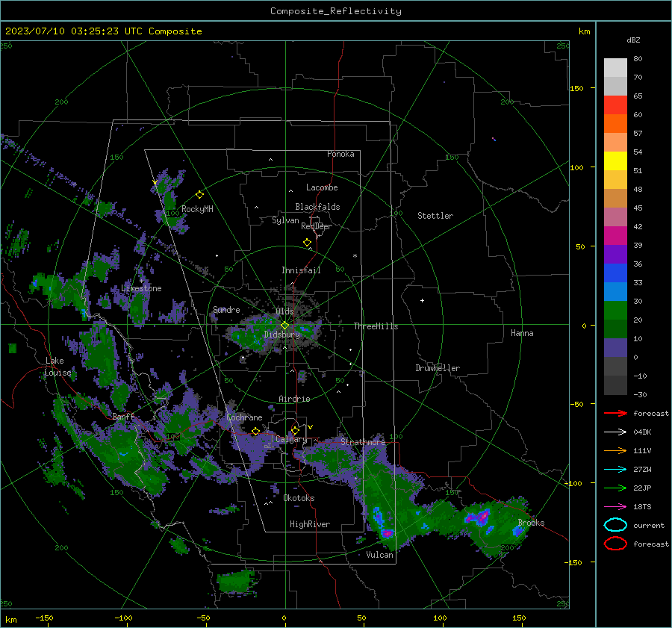This screenshot has height=628, width=672.
Task: Click the white 04DK arrow icon
Action: [615, 432]
